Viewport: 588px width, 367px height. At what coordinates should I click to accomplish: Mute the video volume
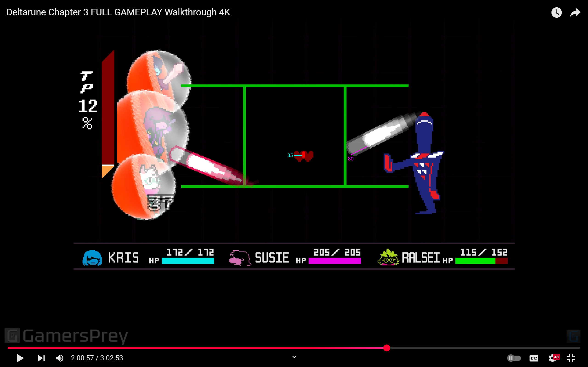click(60, 358)
